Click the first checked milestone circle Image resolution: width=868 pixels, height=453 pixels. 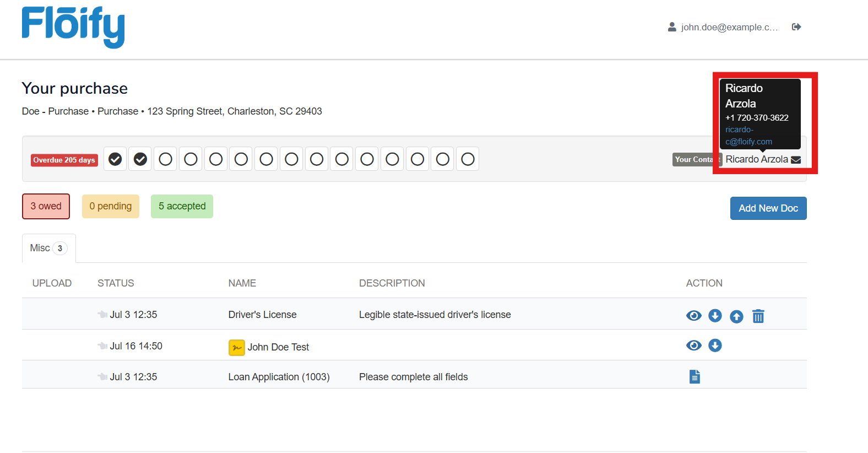point(115,159)
